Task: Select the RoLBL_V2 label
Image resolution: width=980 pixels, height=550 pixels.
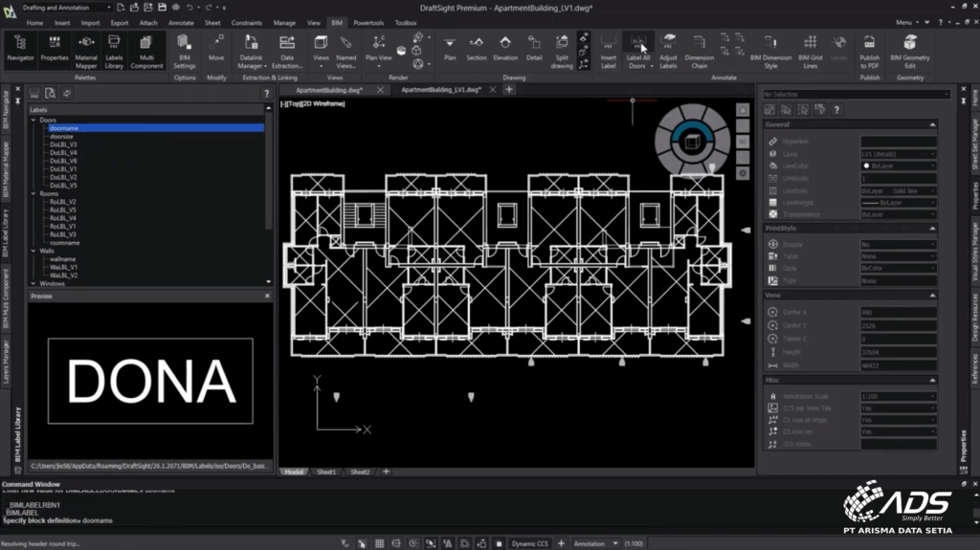Action: pyautogui.click(x=62, y=202)
